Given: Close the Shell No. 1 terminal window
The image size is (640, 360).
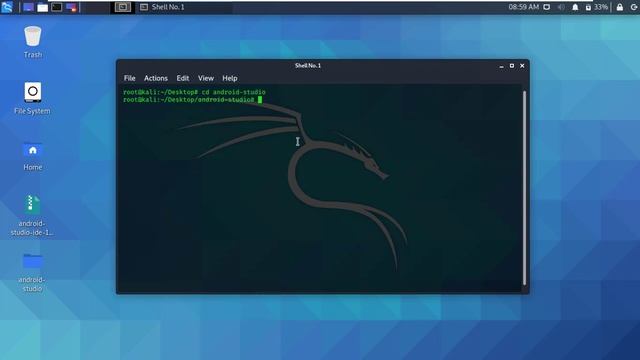Looking at the screenshot, I should pyautogui.click(x=522, y=66).
